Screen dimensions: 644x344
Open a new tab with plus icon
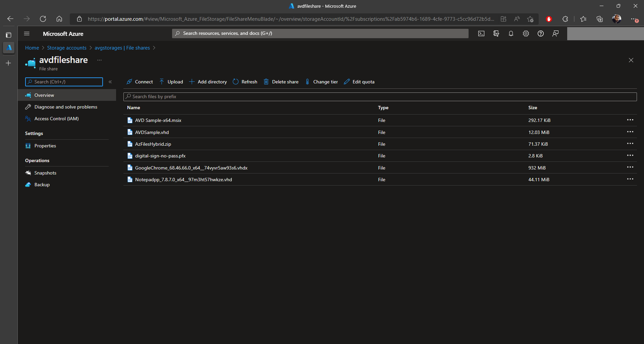tap(9, 63)
